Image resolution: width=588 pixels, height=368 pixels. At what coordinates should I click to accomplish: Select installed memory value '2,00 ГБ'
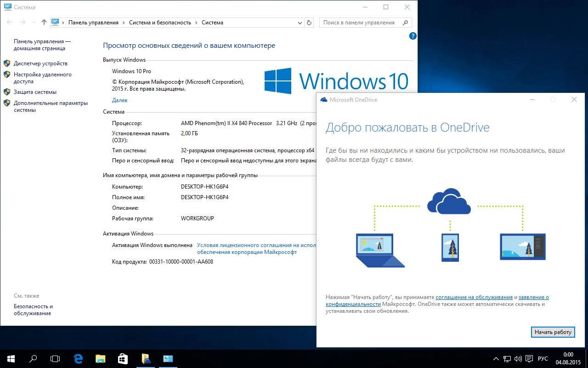pyautogui.click(x=190, y=133)
